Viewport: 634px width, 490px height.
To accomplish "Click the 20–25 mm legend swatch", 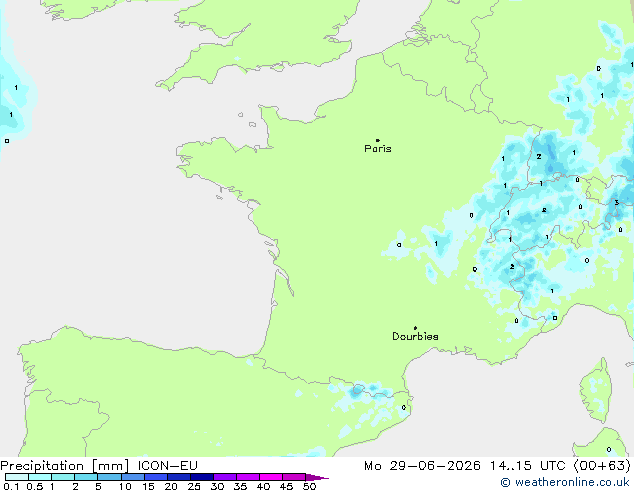I will 179,477.
